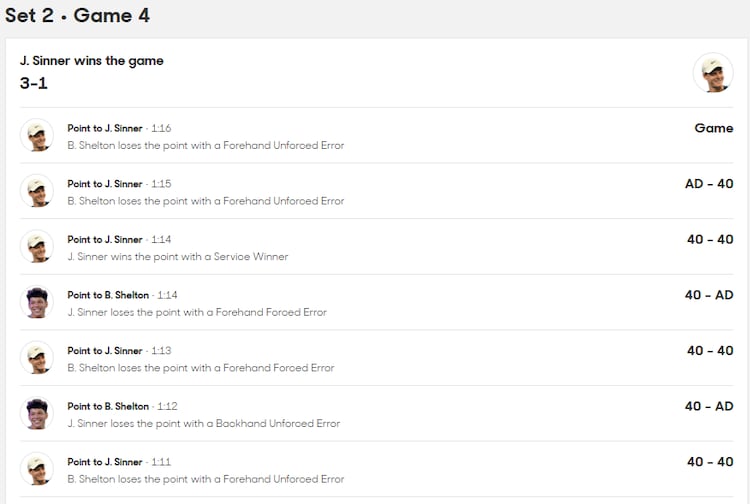Click "Point to J. Sinner" at 1:16
Image resolution: width=750 pixels, height=504 pixels.
tap(105, 128)
